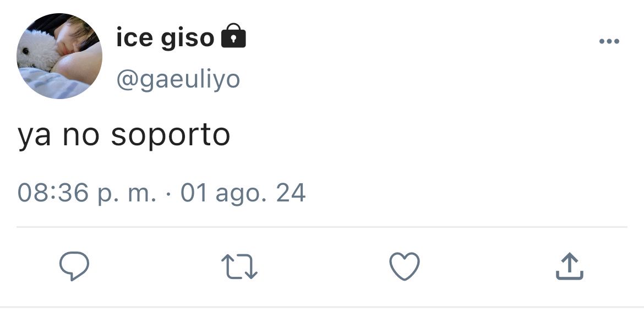Click the word 'soporto' in the tweet

click(171, 135)
